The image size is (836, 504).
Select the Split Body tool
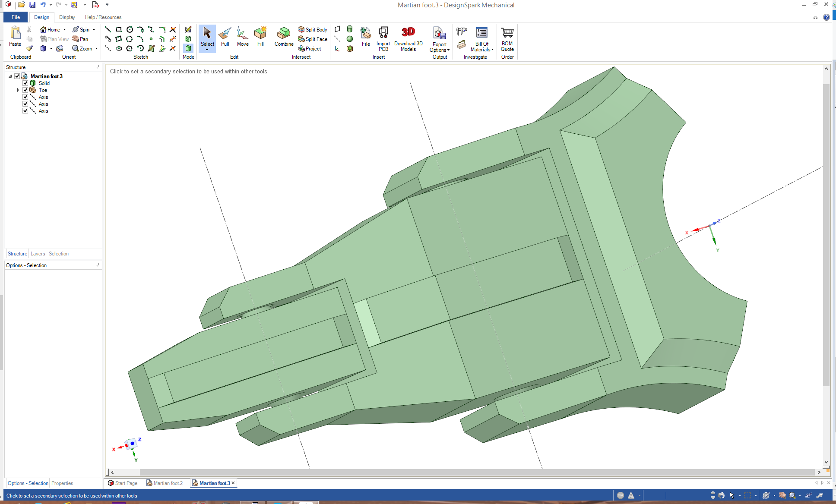313,29
